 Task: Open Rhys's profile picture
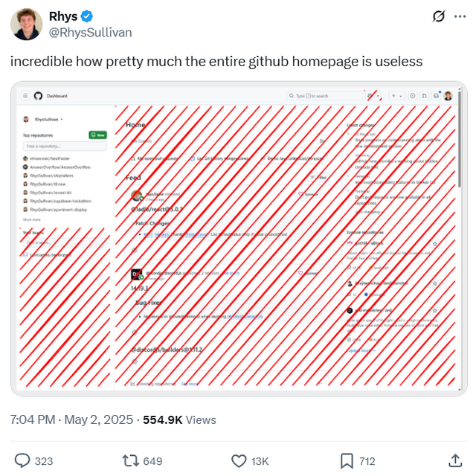click(x=25, y=24)
